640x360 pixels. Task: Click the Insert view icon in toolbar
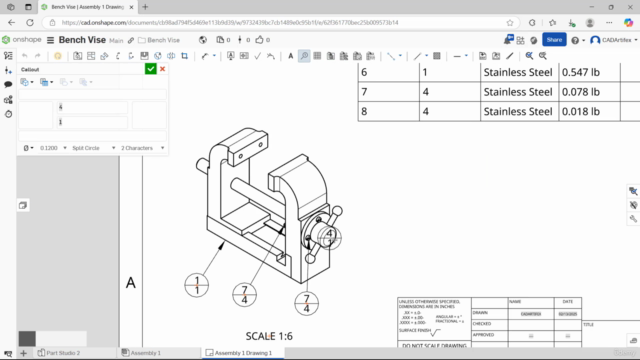(x=77, y=56)
